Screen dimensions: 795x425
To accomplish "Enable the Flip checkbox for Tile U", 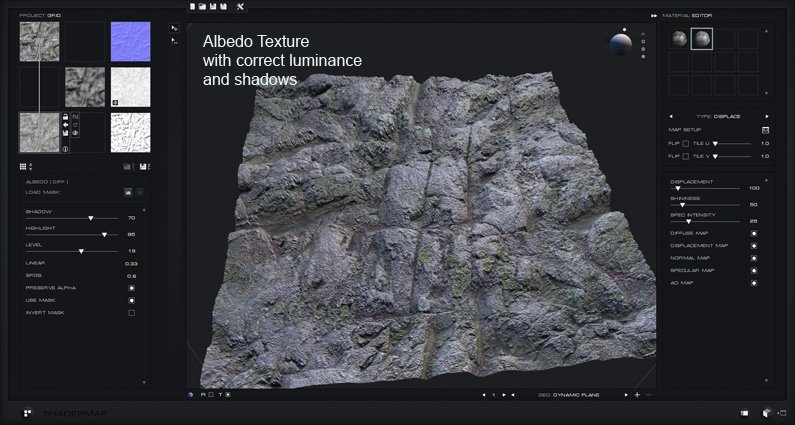I will coord(686,144).
